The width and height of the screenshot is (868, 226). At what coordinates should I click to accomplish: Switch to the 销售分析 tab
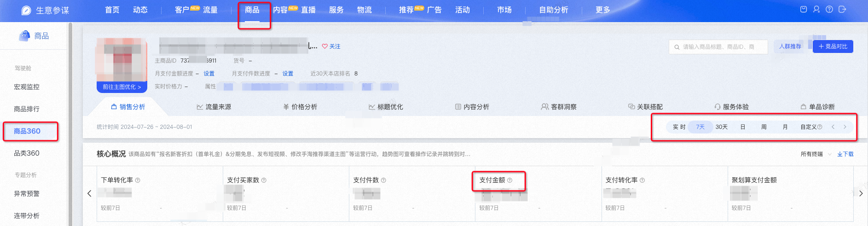pos(128,107)
